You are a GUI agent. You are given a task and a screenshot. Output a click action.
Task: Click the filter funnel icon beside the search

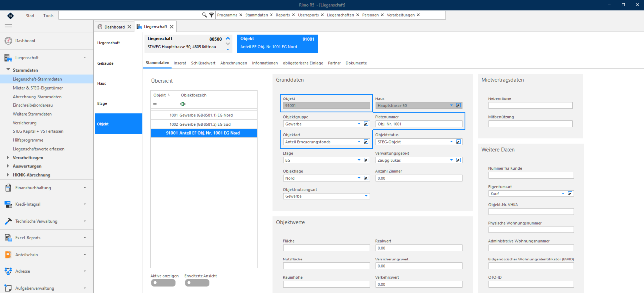pyautogui.click(x=212, y=15)
